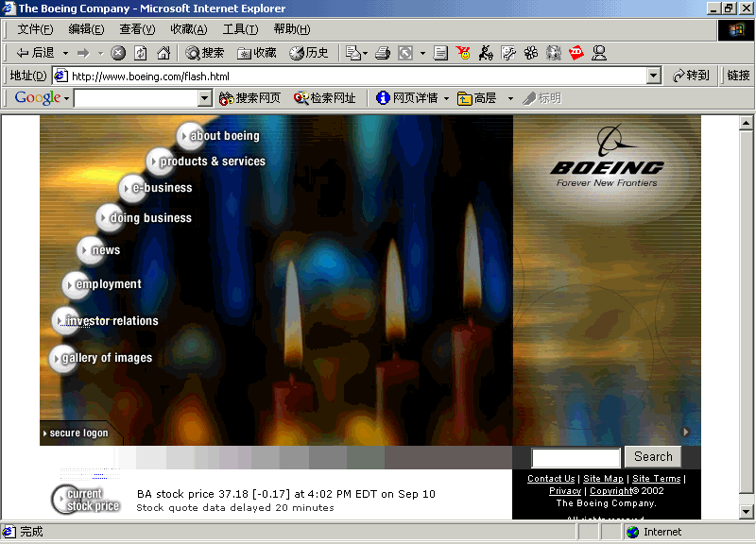
Task: Click the Back arrow button
Action: [35, 53]
